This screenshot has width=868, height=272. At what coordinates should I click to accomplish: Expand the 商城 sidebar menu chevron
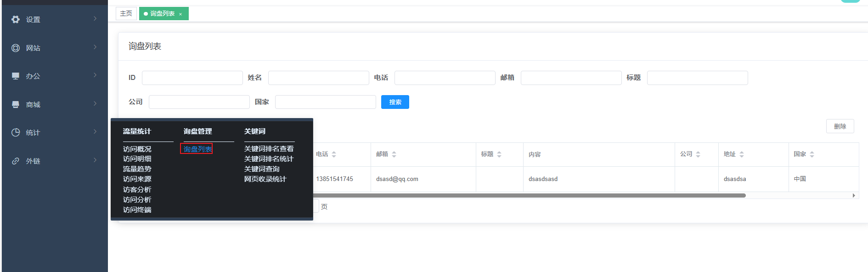point(95,104)
